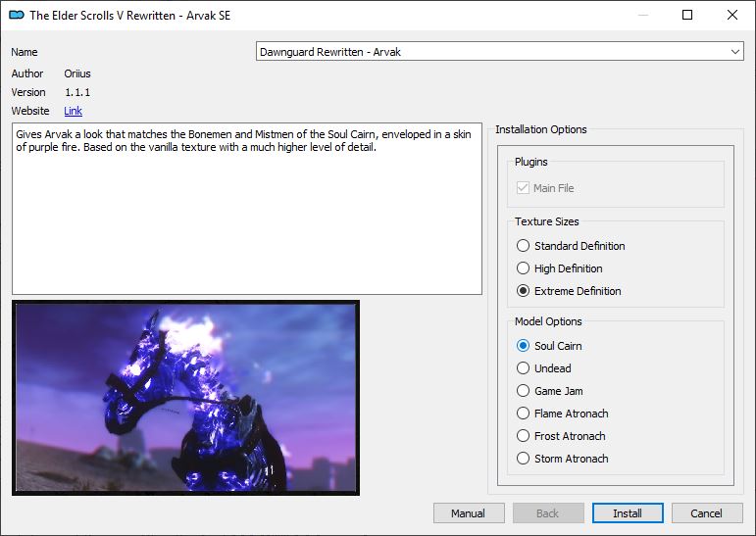Close the installer window with X

click(732, 15)
